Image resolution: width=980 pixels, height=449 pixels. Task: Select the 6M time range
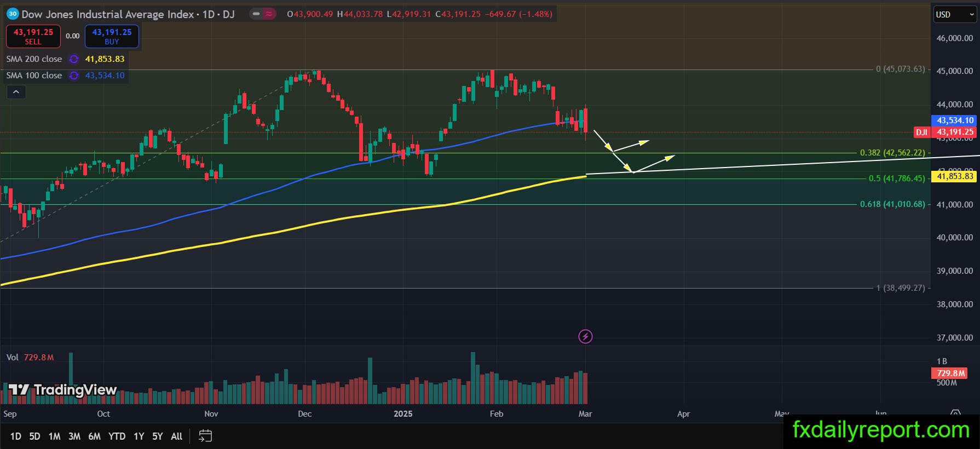point(95,436)
